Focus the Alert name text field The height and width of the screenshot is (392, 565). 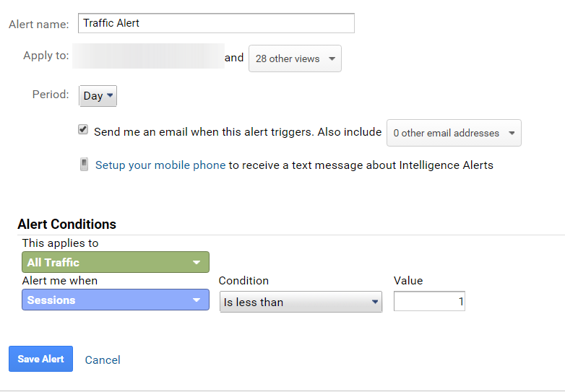pos(216,23)
